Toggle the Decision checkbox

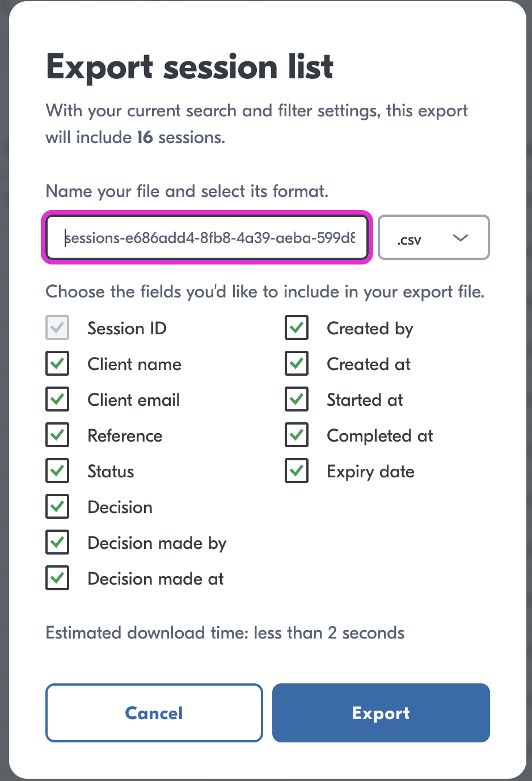pos(57,507)
